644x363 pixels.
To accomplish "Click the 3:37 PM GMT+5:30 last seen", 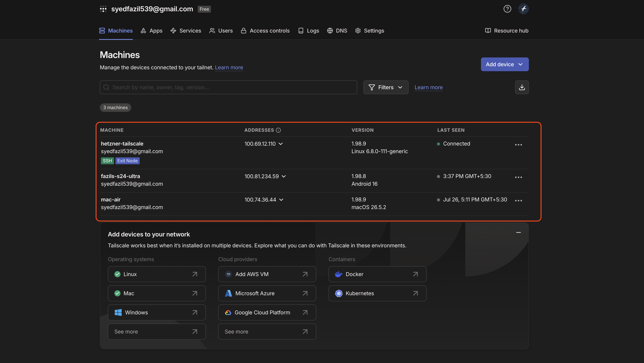I will tap(467, 176).
